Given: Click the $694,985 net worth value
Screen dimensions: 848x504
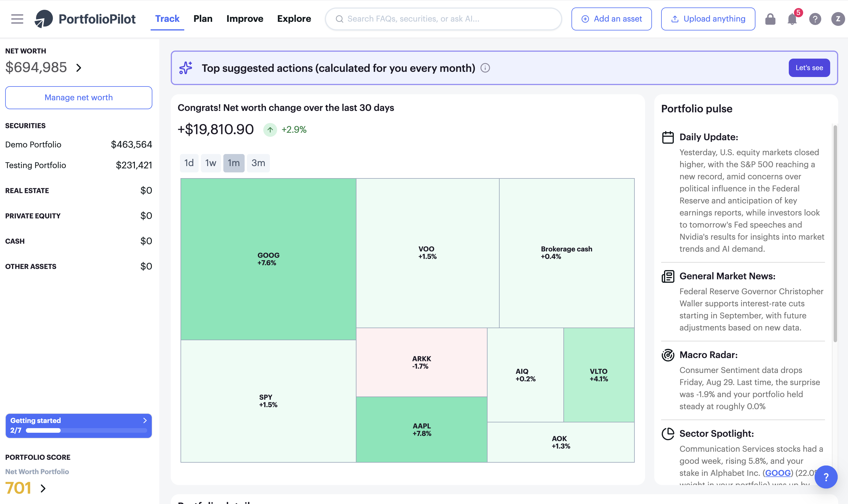Looking at the screenshot, I should click(x=36, y=68).
